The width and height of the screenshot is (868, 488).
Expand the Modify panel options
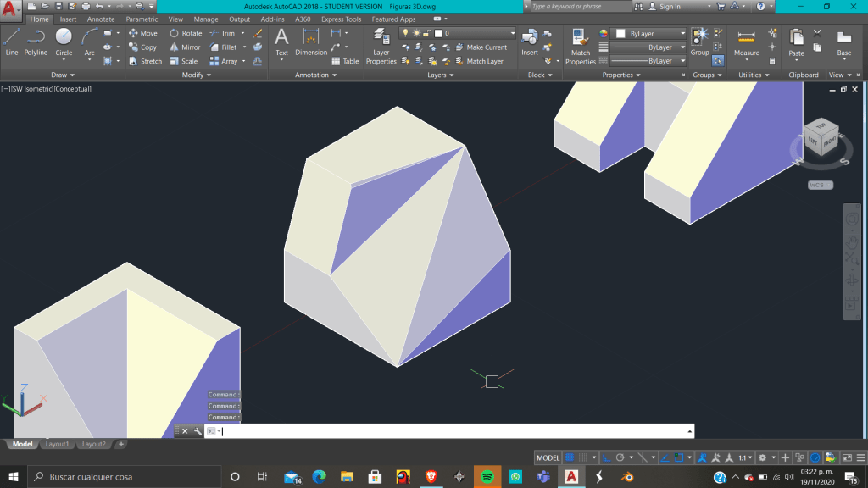click(x=198, y=75)
